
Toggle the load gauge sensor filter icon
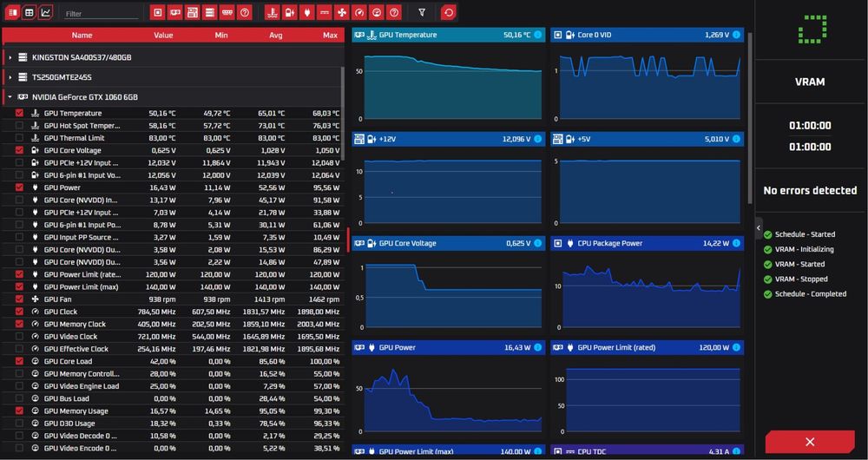pos(377,12)
